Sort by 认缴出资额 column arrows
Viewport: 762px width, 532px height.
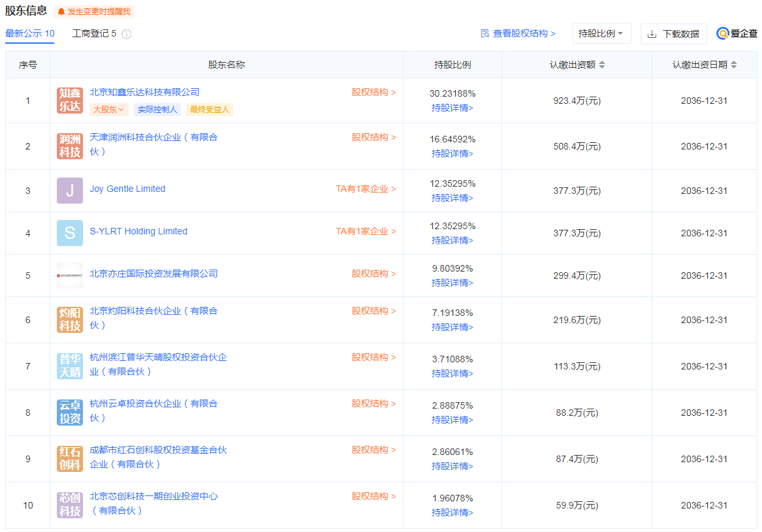(601, 65)
